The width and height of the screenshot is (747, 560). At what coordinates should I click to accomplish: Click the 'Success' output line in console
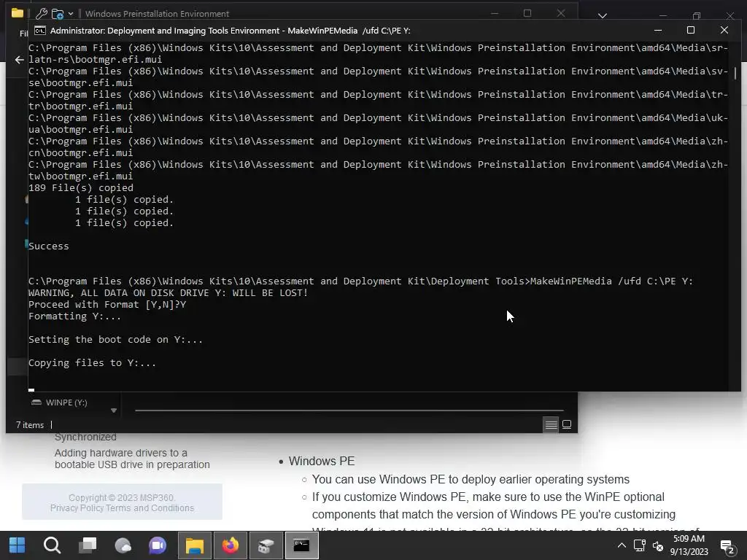49,246
